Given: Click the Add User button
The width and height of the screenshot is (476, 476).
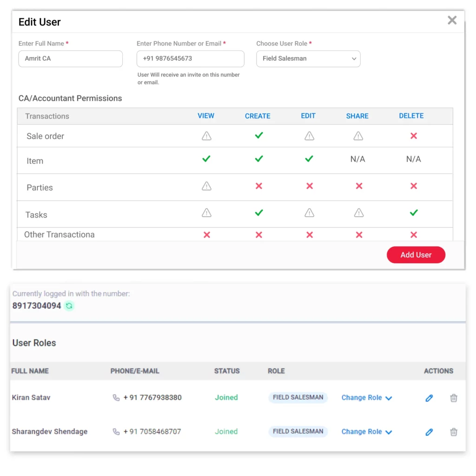Looking at the screenshot, I should point(416,255).
